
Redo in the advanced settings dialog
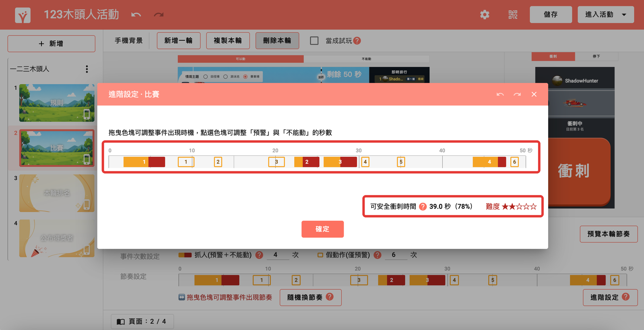pos(517,94)
